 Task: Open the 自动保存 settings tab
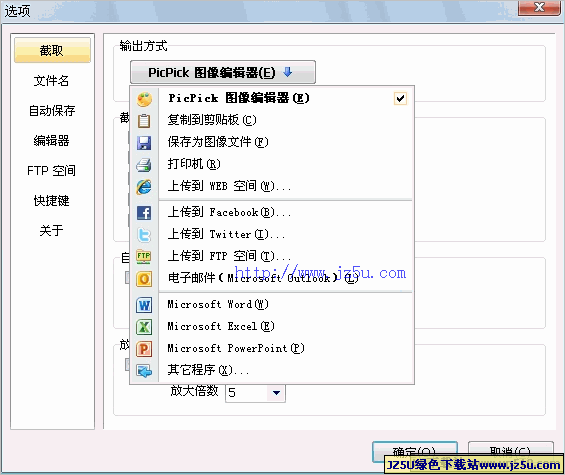click(x=52, y=111)
